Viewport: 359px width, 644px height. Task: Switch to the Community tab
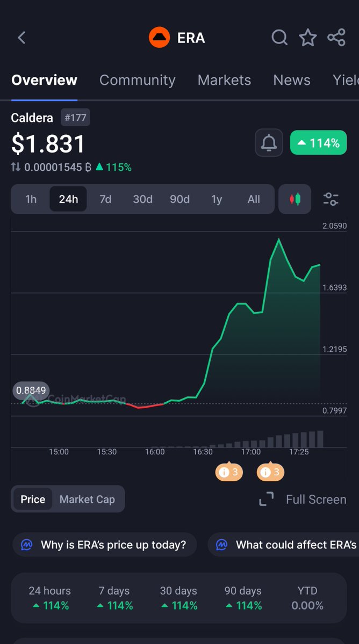point(137,80)
